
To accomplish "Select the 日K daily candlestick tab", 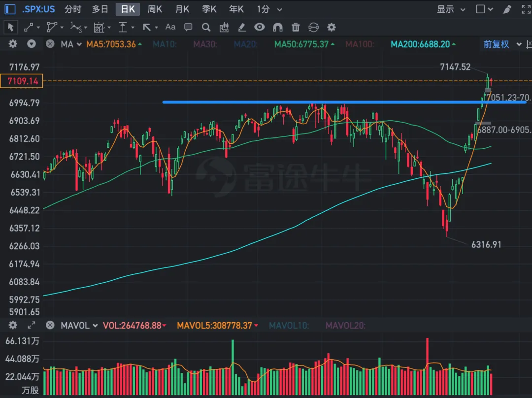I will (128, 9).
